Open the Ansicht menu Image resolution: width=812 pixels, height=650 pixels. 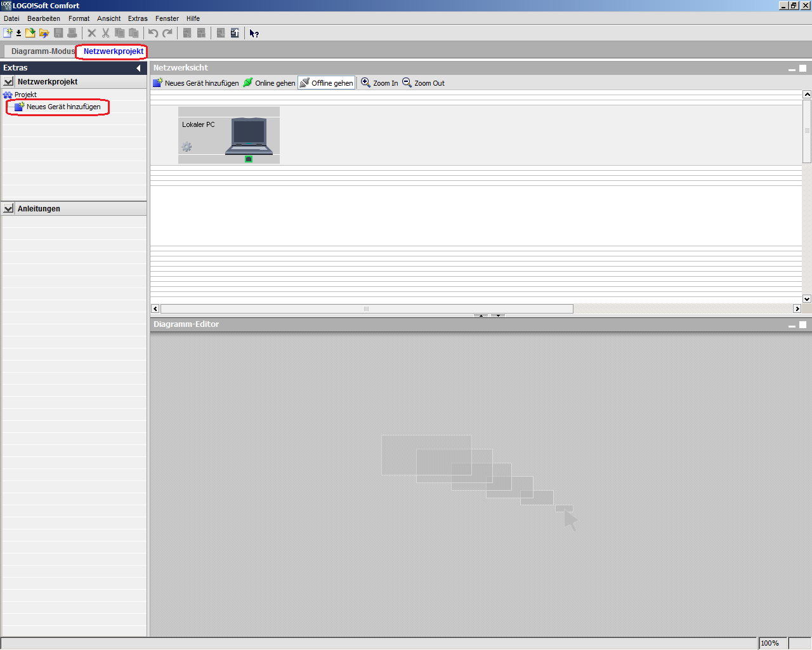(109, 18)
